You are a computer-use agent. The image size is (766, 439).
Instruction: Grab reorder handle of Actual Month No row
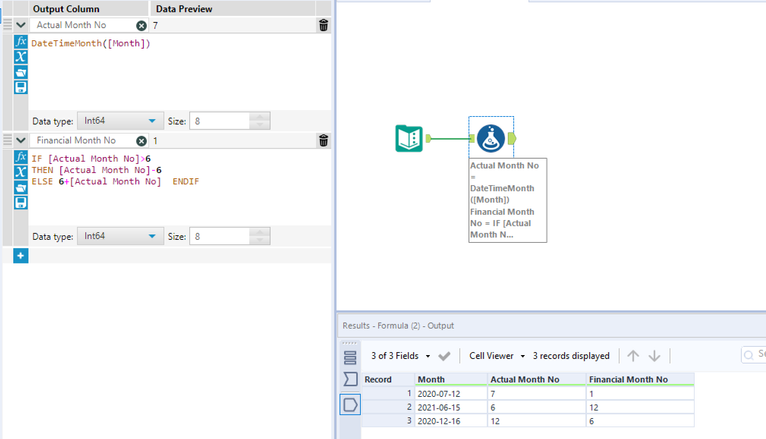(x=7, y=25)
